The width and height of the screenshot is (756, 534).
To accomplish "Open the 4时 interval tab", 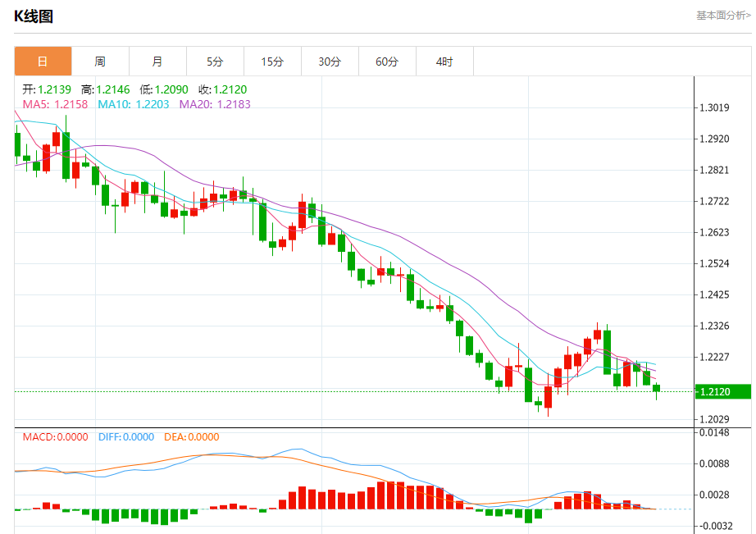I will tap(444, 62).
